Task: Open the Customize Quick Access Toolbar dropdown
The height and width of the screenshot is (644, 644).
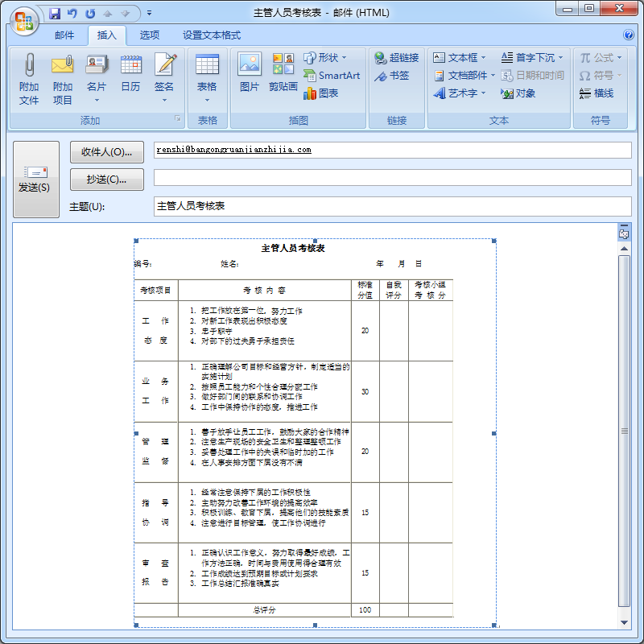Action: coord(149,14)
